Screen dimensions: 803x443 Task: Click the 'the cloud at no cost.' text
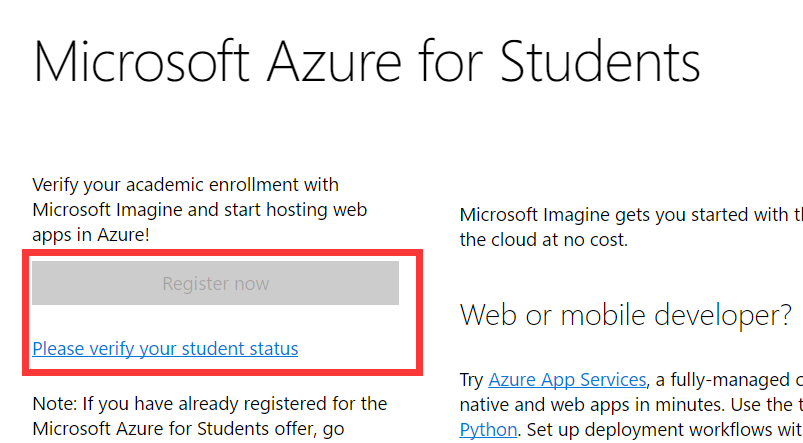543,240
